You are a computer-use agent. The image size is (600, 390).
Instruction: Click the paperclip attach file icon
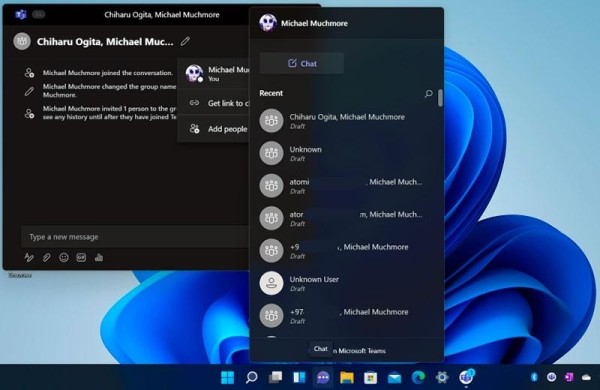46,258
